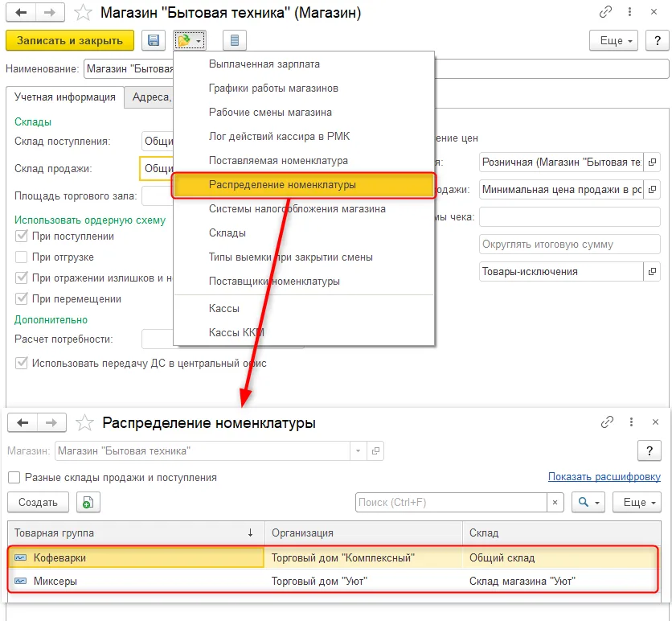Open help in the Распределение номенклатуры window
The image size is (672, 621).
[649, 450]
